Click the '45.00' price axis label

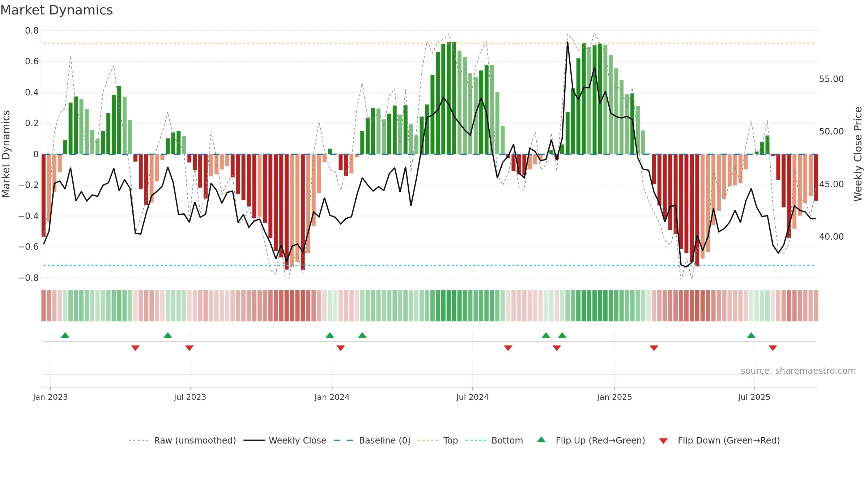(x=831, y=184)
